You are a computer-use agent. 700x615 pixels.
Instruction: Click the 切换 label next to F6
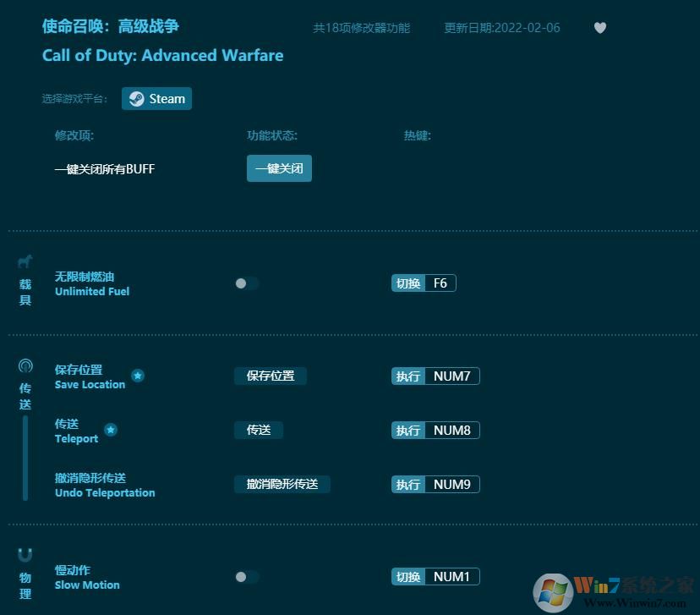pyautogui.click(x=408, y=283)
